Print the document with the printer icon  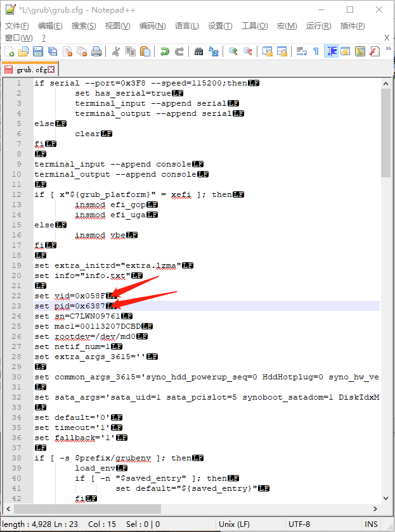[x=96, y=51]
